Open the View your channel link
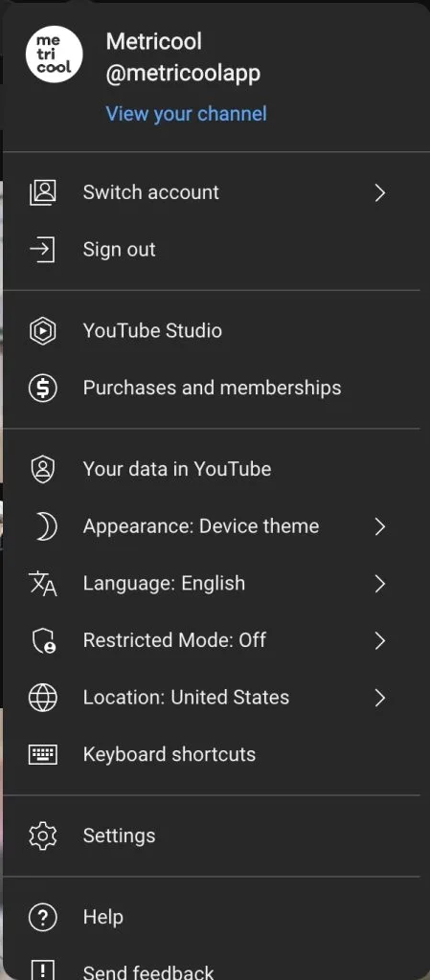This screenshot has height=980, width=430. click(186, 114)
